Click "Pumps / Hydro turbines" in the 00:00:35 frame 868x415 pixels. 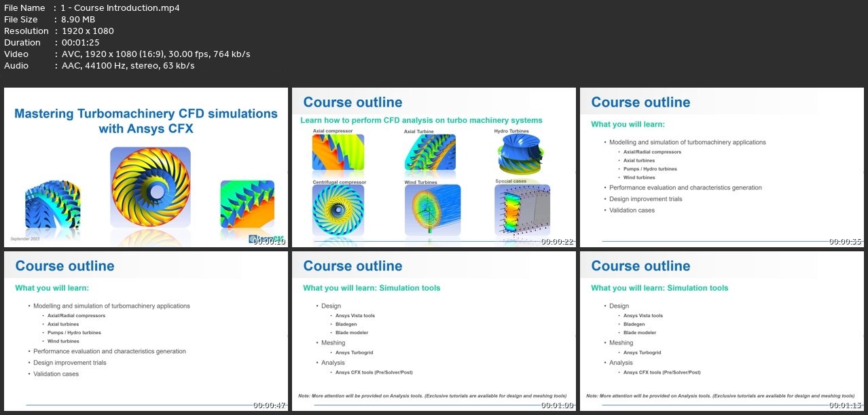650,169
